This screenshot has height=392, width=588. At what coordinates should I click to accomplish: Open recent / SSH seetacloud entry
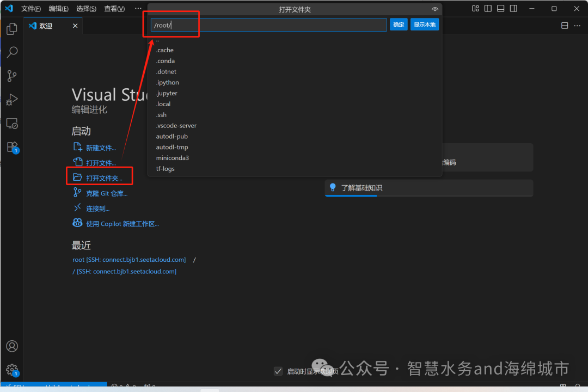click(124, 271)
